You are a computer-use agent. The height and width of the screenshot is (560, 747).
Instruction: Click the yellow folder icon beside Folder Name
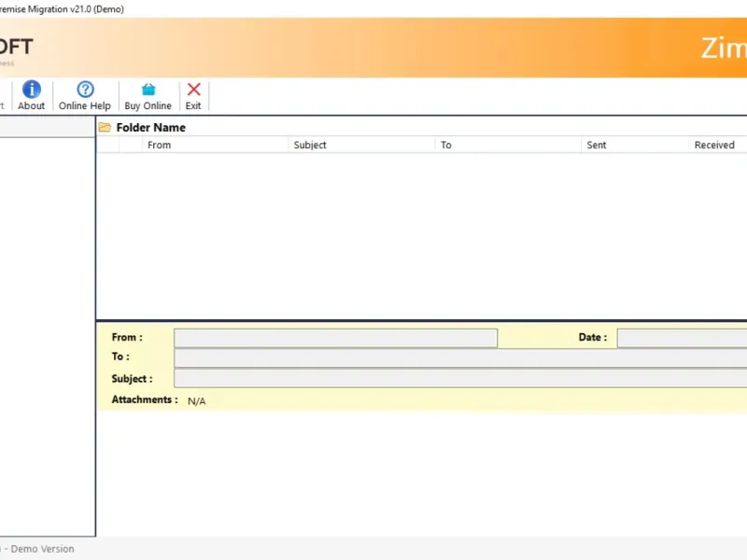point(105,127)
